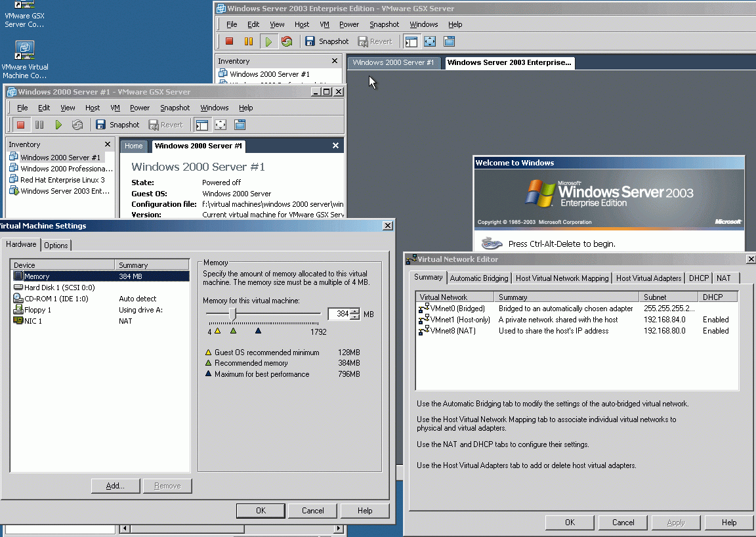This screenshot has height=537, width=756.
Task: Increase memory with the spinner up arrow
Action: (x=355, y=311)
